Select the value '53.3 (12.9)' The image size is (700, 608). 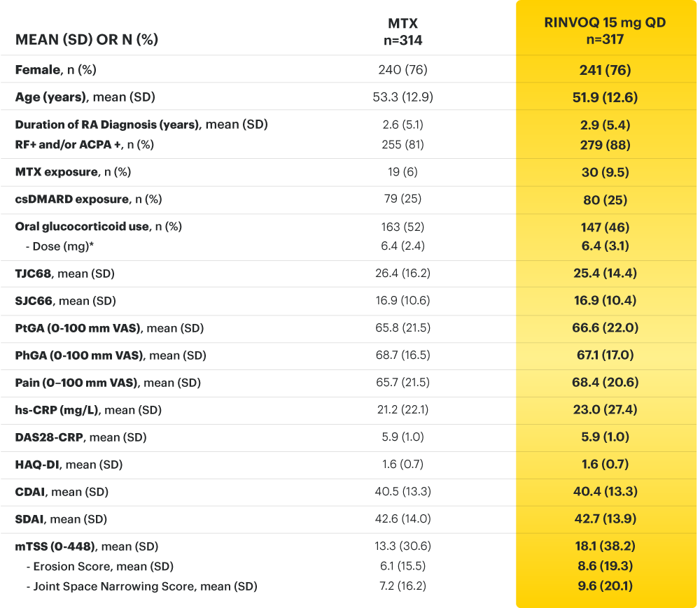click(402, 97)
